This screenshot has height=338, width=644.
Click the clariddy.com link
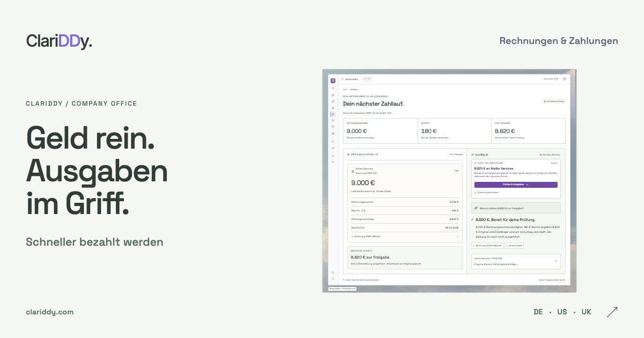[x=49, y=312]
